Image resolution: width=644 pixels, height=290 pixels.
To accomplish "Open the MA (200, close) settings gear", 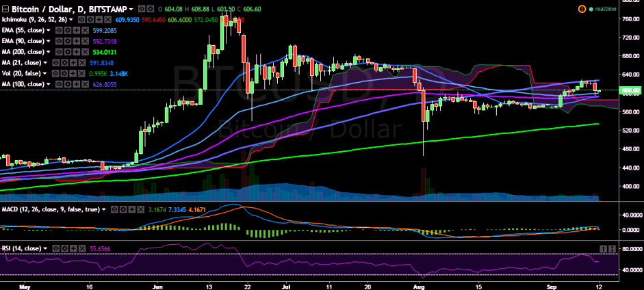I will pyautogui.click(x=68, y=52).
